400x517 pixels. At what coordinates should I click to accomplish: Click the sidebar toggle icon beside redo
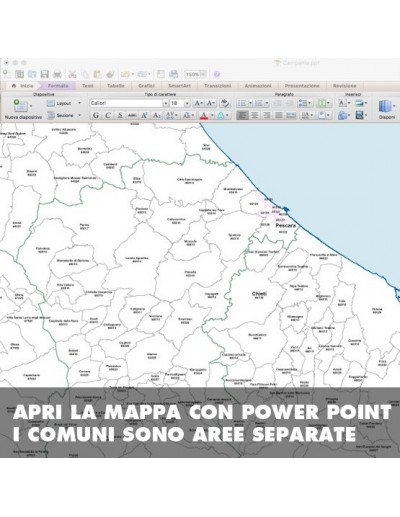[x=161, y=74]
